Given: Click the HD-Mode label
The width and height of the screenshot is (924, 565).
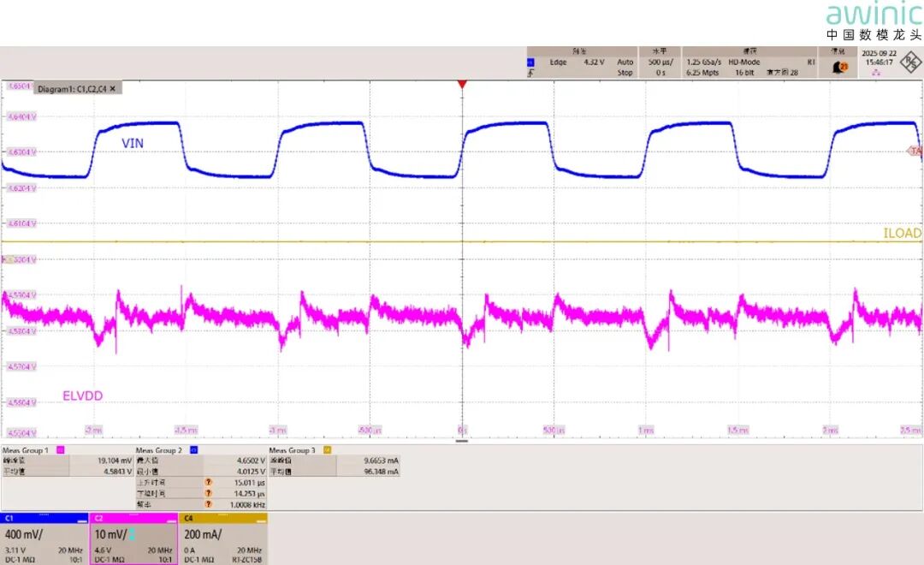Looking at the screenshot, I should coord(744,62).
